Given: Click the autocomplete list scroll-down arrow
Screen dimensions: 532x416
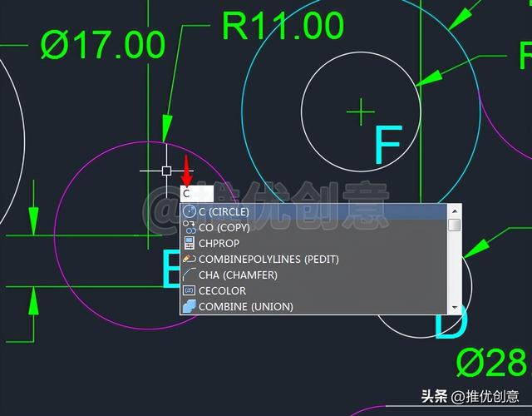Looking at the screenshot, I should click(x=455, y=307).
